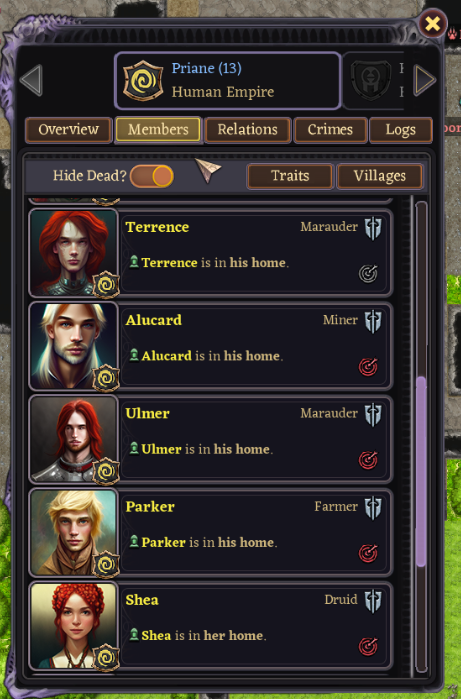Click Ulmer's red target icon
The height and width of the screenshot is (699, 461).
368,460
